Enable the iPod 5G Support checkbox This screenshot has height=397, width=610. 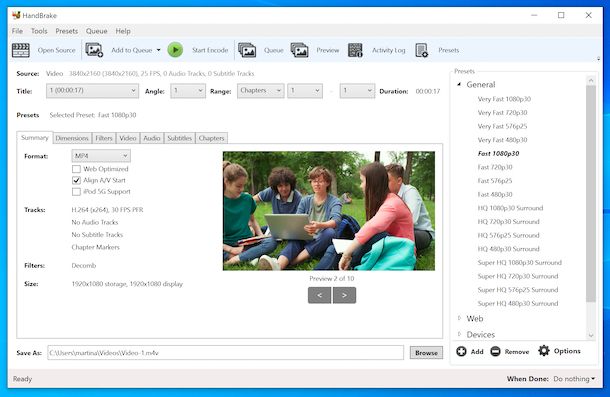pyautogui.click(x=76, y=191)
